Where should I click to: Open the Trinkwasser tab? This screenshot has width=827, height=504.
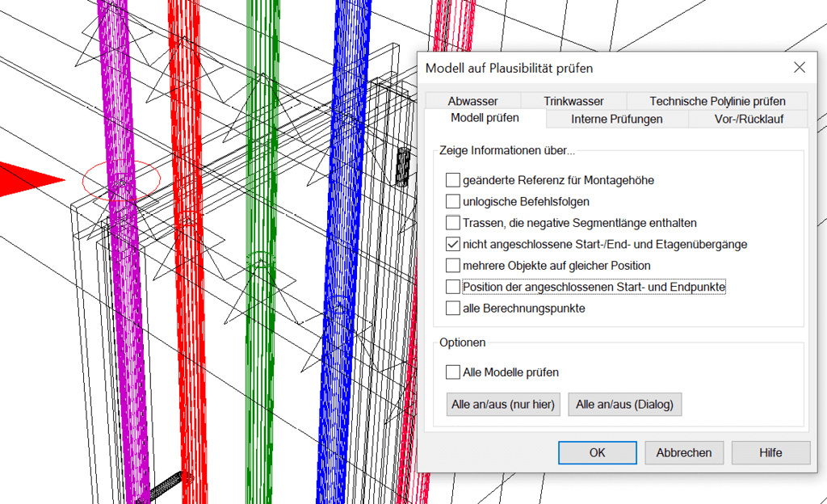tap(573, 101)
